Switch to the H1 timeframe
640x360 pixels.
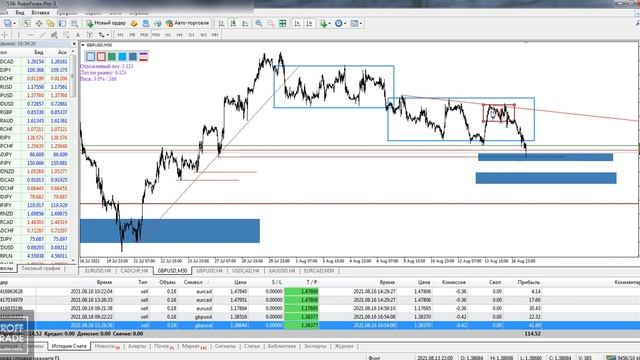(x=167, y=35)
